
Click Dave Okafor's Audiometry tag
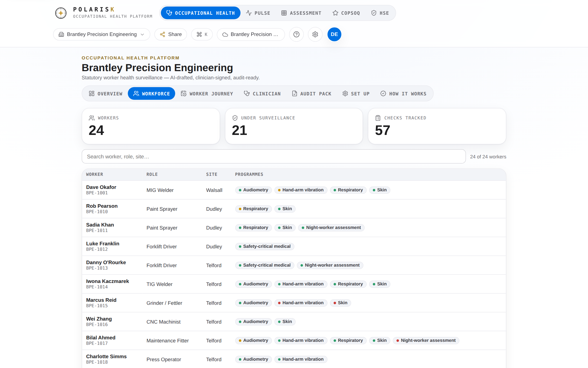pyautogui.click(x=253, y=190)
